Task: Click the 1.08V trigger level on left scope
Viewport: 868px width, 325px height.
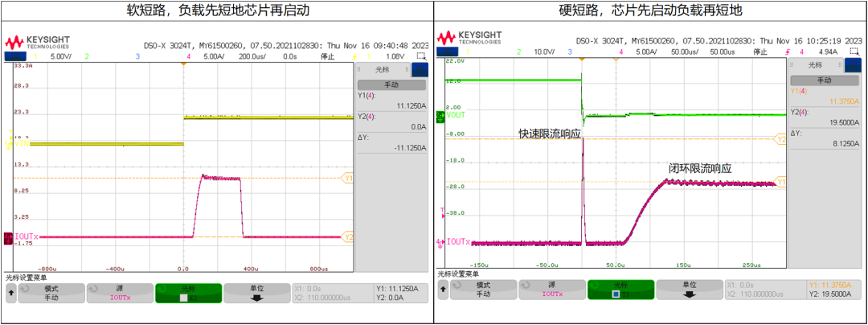Action: tap(394, 56)
